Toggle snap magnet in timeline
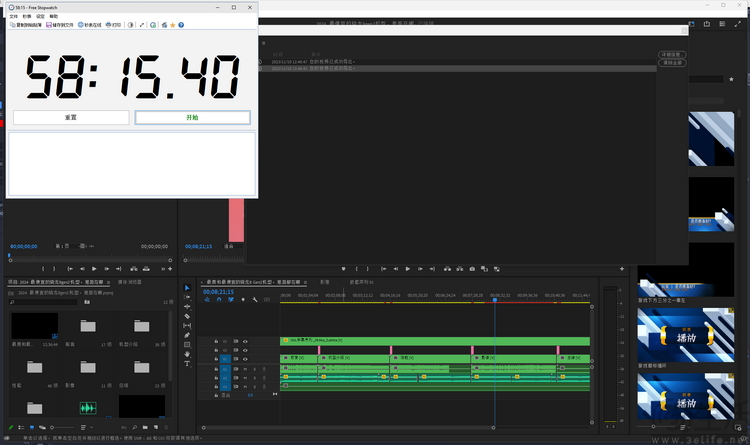 tap(219, 300)
